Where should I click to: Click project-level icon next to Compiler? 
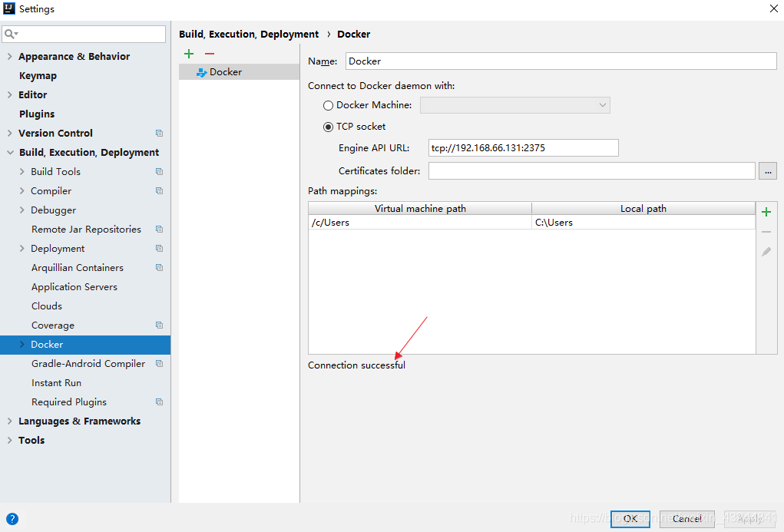pyautogui.click(x=159, y=190)
